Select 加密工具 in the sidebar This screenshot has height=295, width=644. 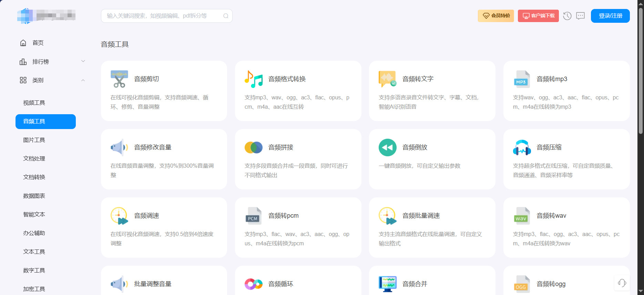[x=34, y=289]
